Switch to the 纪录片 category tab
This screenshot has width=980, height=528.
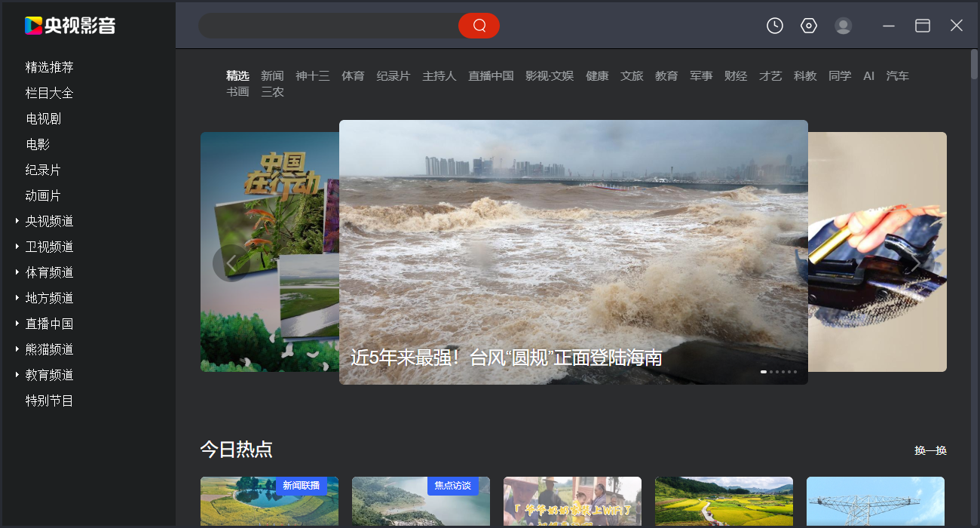point(393,75)
